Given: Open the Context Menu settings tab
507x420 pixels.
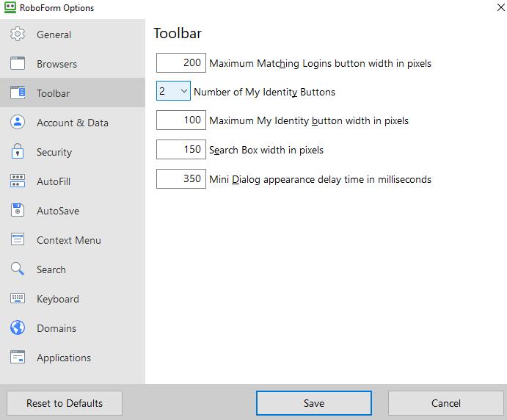Looking at the screenshot, I should click(x=69, y=240).
